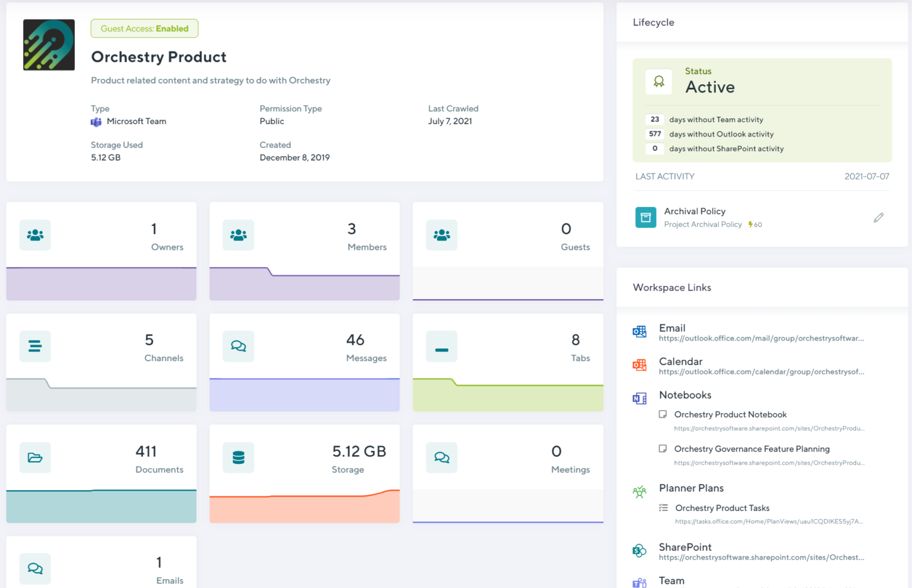This screenshot has height=588, width=912.
Task: Open the SharePoint site link
Action: coord(761,557)
